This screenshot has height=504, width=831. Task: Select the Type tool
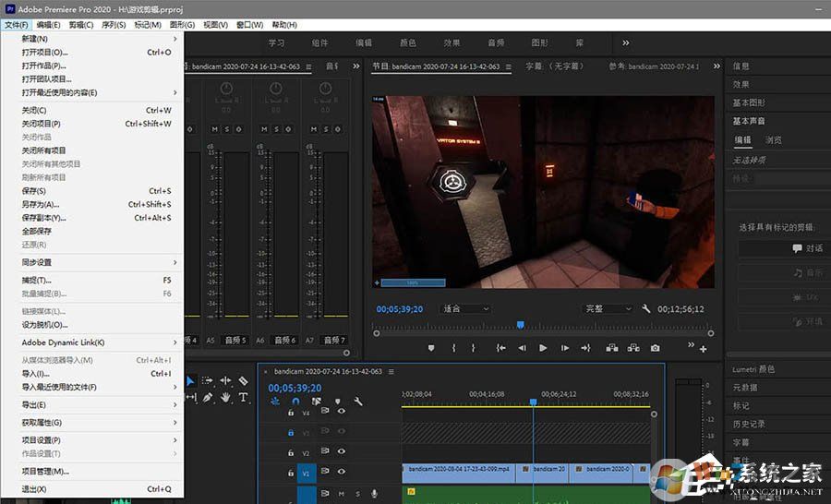(244, 398)
